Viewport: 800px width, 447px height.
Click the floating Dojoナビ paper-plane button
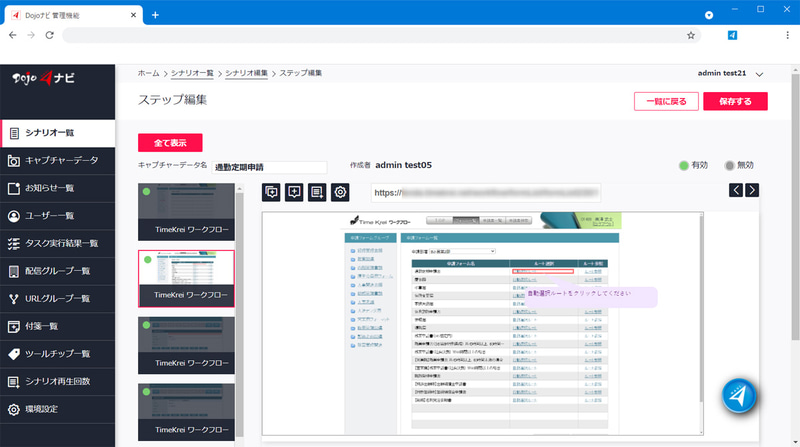point(739,396)
